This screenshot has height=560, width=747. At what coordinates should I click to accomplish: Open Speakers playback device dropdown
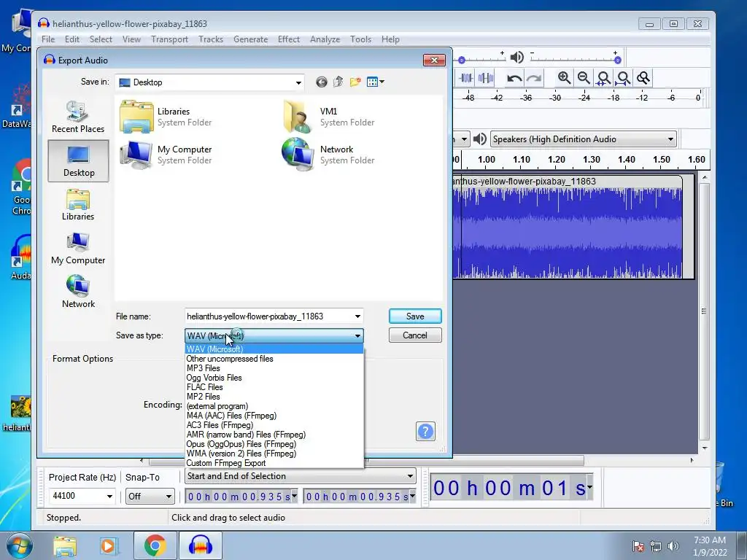584,139
